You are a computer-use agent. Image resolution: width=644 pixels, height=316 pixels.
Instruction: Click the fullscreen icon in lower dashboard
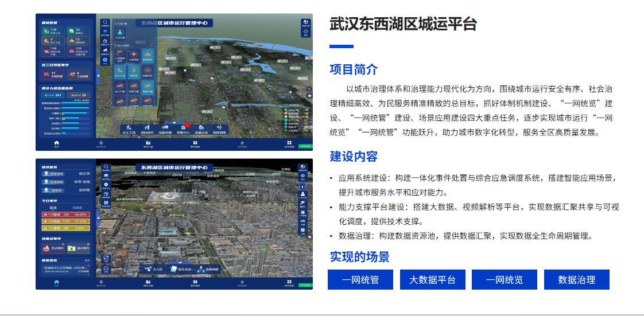(x=106, y=259)
